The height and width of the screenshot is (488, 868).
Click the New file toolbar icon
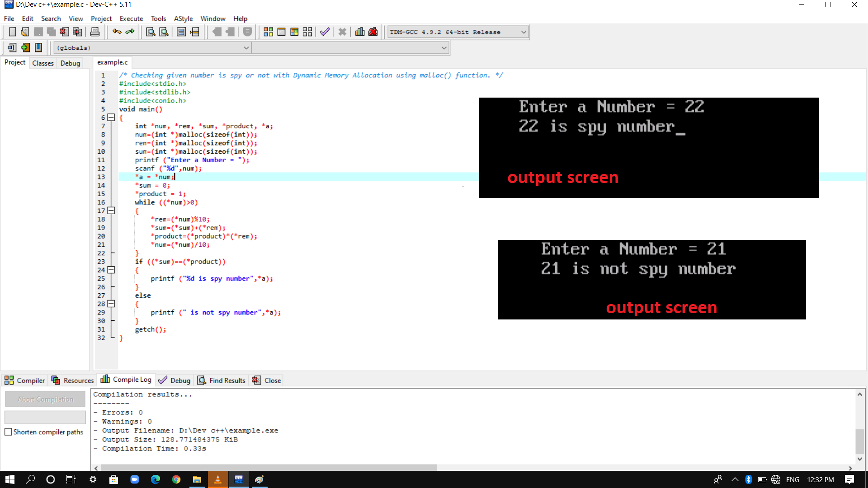12,32
